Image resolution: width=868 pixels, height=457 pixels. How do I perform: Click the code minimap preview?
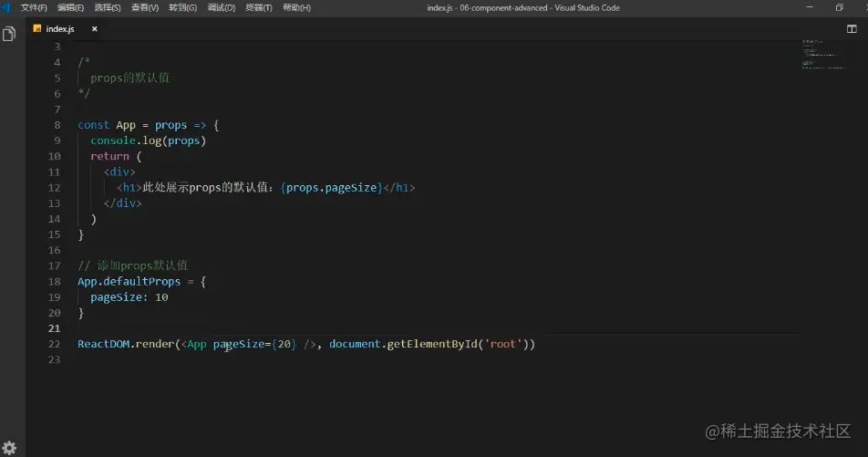pyautogui.click(x=825, y=55)
